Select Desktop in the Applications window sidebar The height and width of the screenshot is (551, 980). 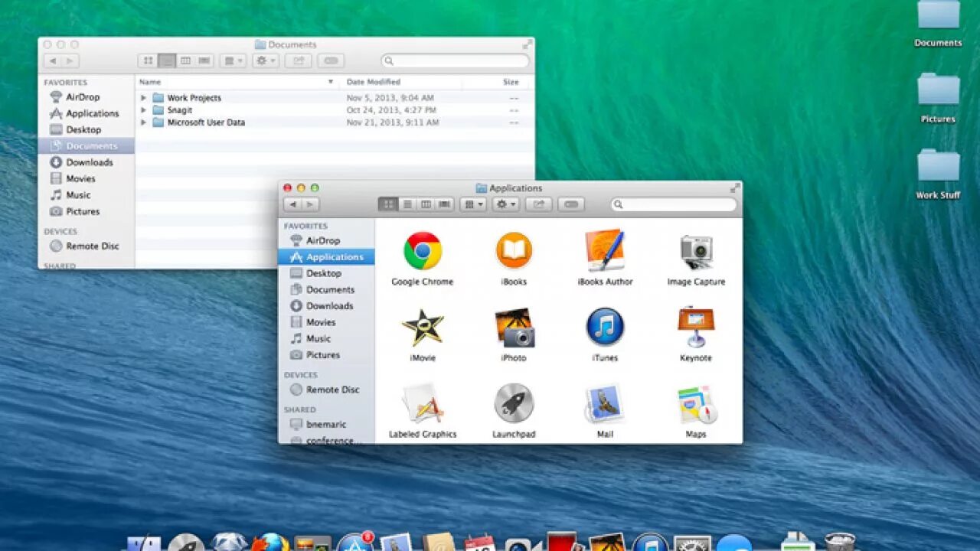coord(324,273)
